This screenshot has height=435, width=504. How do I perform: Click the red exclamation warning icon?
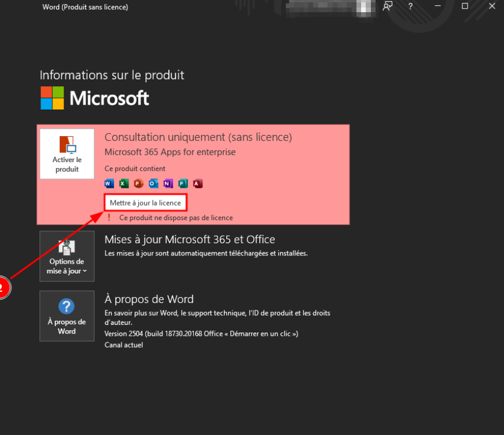pyautogui.click(x=109, y=218)
